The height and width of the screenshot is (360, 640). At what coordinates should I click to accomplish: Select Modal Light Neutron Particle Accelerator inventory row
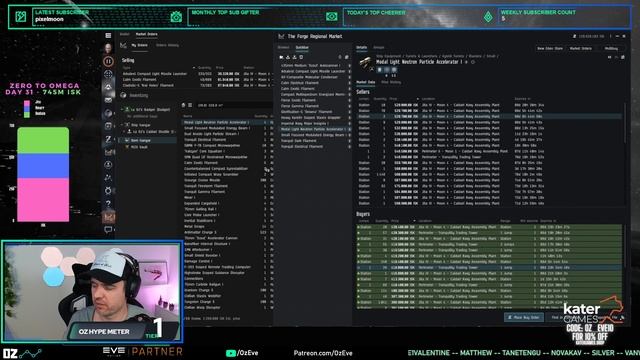pyautogui.click(x=227, y=122)
